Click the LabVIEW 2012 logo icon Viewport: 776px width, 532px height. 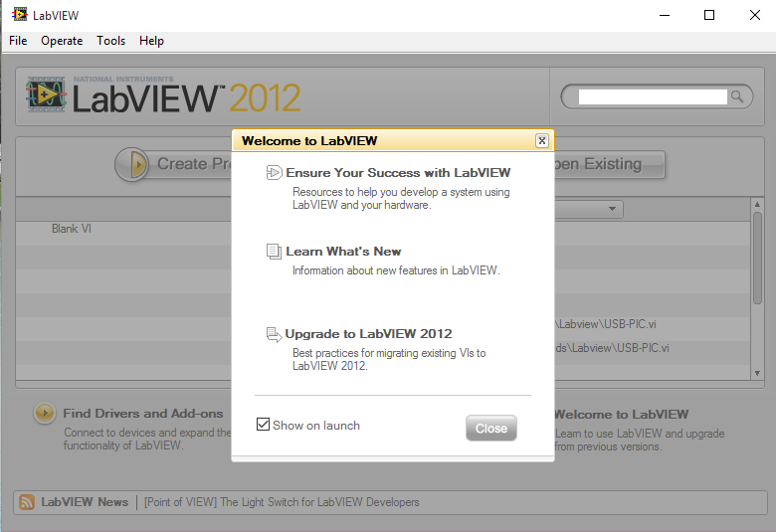[x=47, y=94]
